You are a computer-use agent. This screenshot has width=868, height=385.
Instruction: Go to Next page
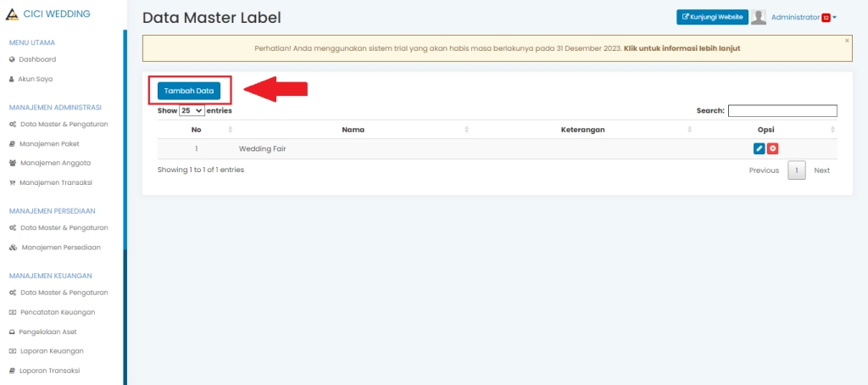[x=821, y=170]
